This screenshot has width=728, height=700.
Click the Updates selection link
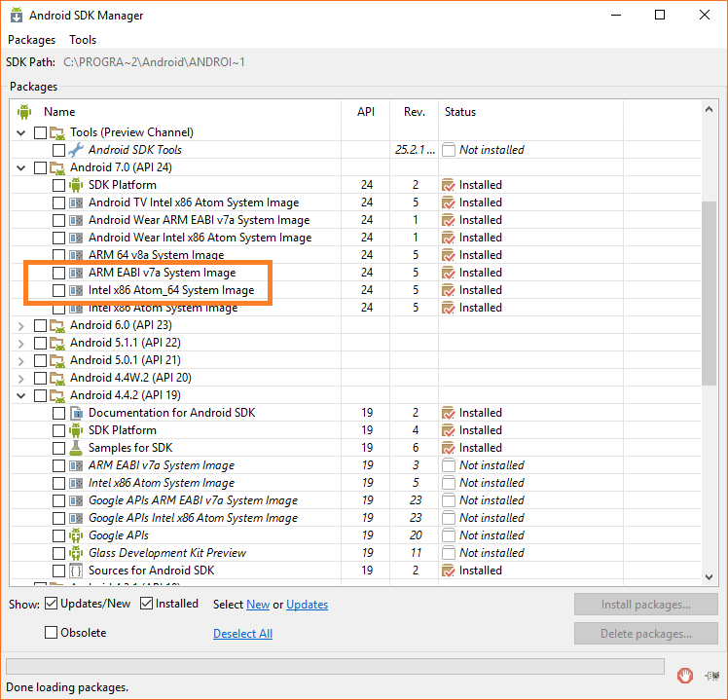307,605
